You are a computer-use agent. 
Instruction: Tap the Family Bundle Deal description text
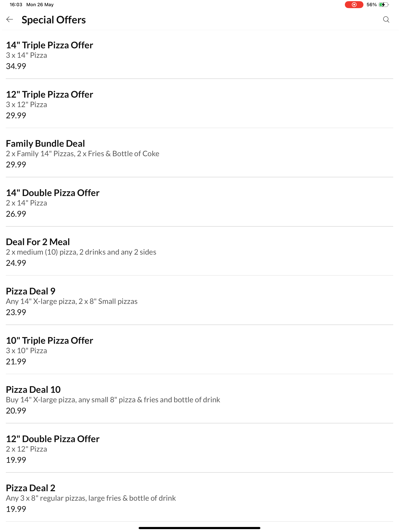[x=83, y=154]
